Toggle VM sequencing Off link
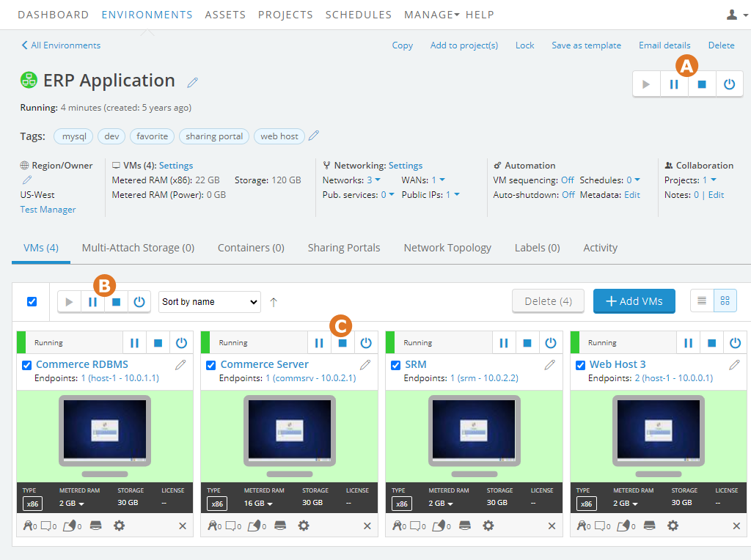 (x=568, y=180)
